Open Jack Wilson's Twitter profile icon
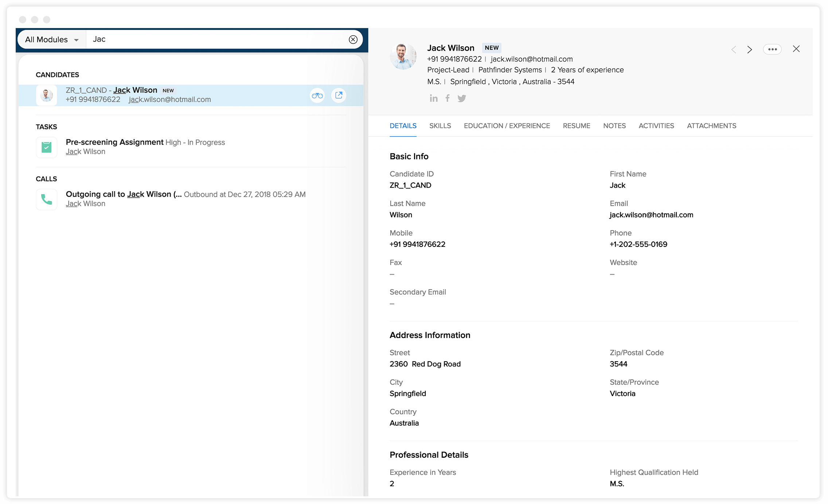 (x=462, y=98)
